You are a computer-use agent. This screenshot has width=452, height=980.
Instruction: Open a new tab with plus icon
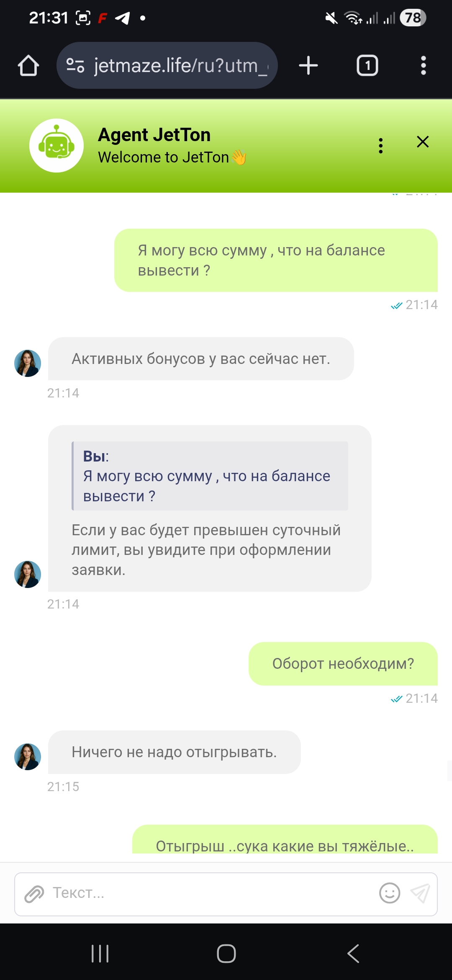pos(308,66)
